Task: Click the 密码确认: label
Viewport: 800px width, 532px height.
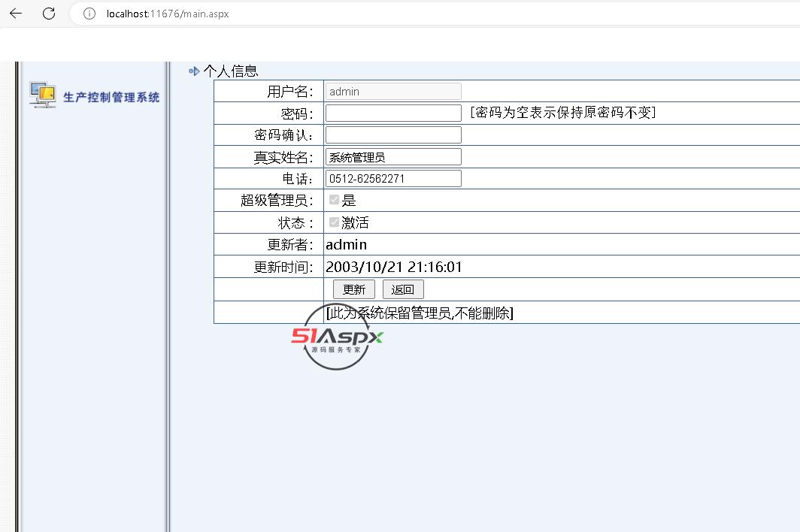Action: pyautogui.click(x=283, y=135)
